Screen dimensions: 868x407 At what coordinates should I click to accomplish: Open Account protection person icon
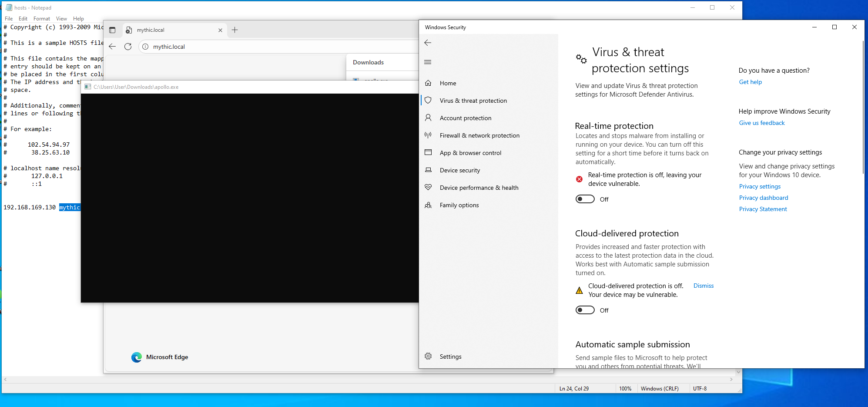[x=428, y=118]
